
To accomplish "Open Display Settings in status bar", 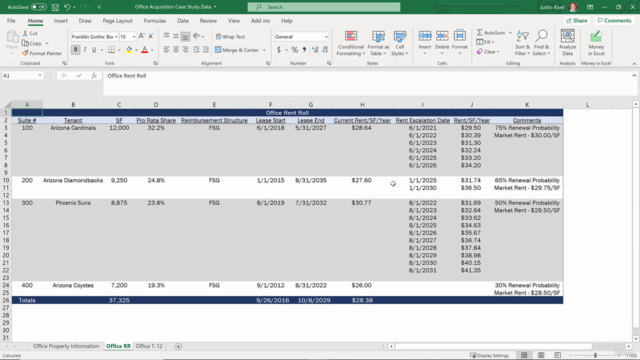I will 489,356.
